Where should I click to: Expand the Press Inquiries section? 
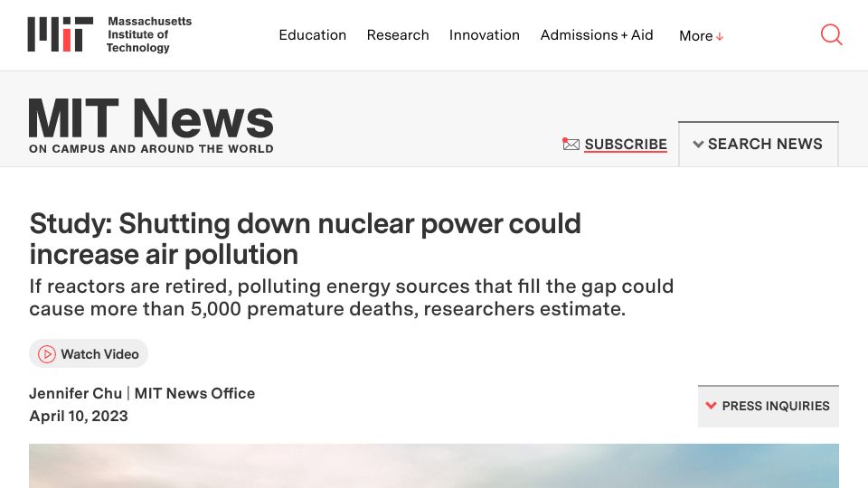(x=768, y=406)
